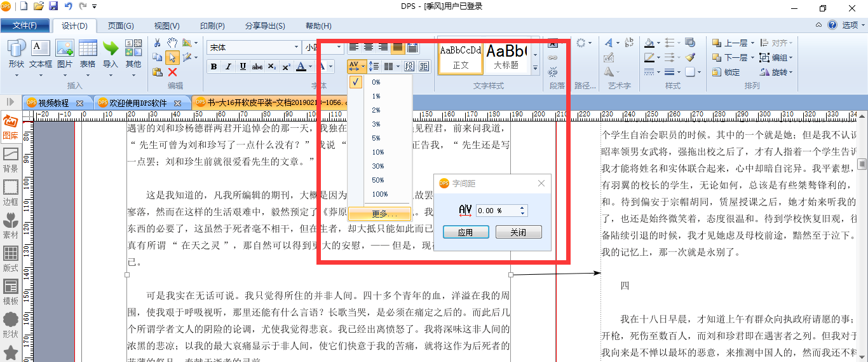Create new document with blank page icon

pyautogui.click(x=24, y=6)
